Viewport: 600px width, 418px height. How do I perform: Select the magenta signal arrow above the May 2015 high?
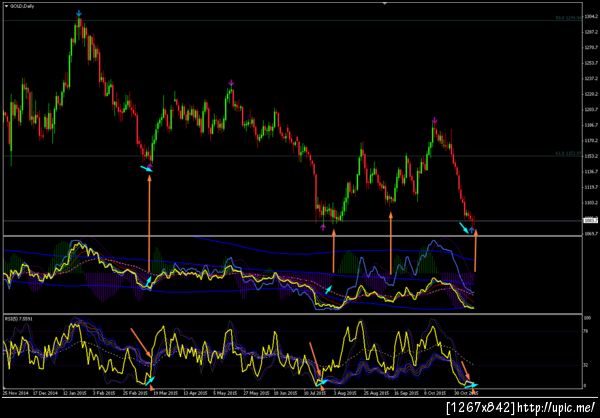pos(231,83)
